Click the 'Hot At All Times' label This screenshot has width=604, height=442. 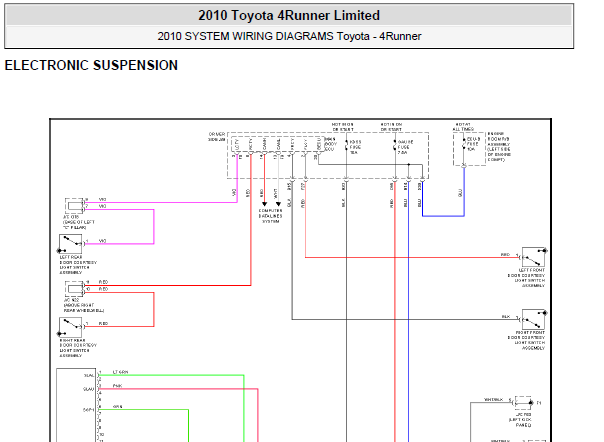click(463, 127)
